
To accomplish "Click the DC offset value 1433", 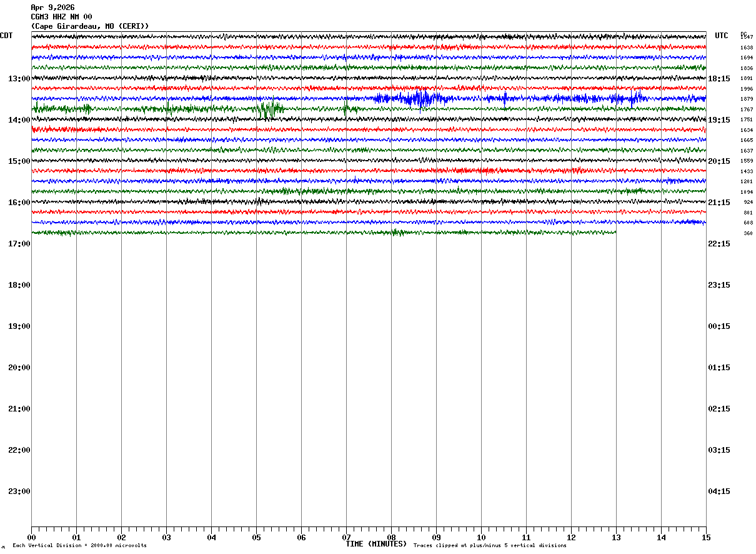I will [x=747, y=171].
